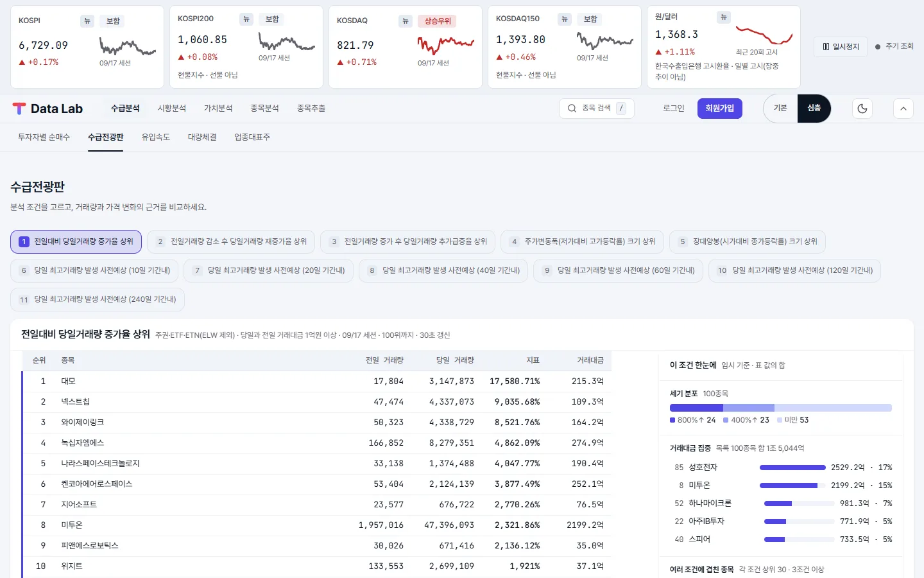The height and width of the screenshot is (578, 924).
Task: Select condition 10 최고거래량 120일 기간내
Action: pos(795,270)
